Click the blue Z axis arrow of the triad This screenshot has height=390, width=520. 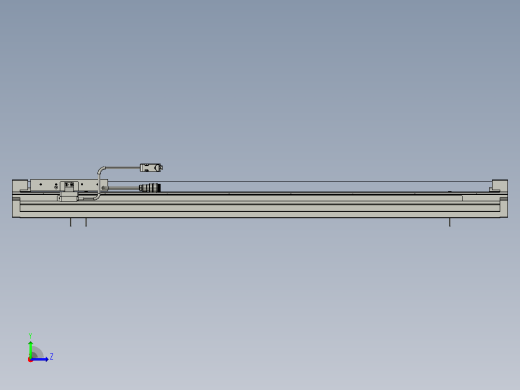[39, 359]
